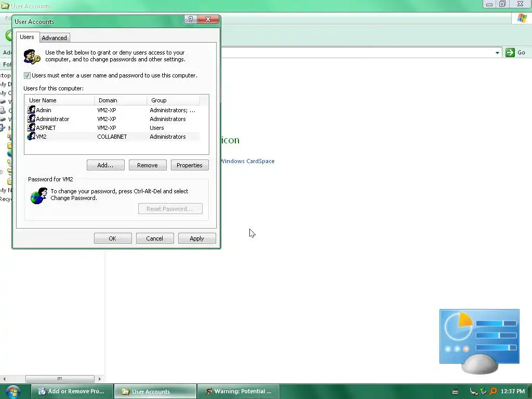Click OK in the User Accounts dialog
Viewport: 532px width, 399px height.
[x=113, y=238]
